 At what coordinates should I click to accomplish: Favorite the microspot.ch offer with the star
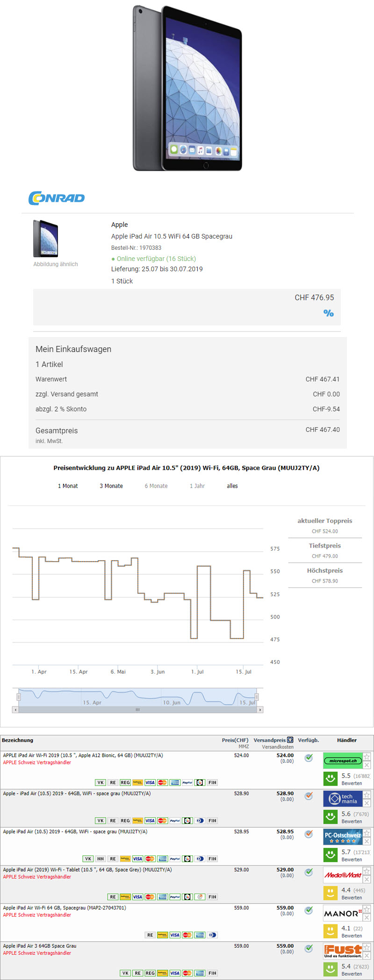point(367,757)
